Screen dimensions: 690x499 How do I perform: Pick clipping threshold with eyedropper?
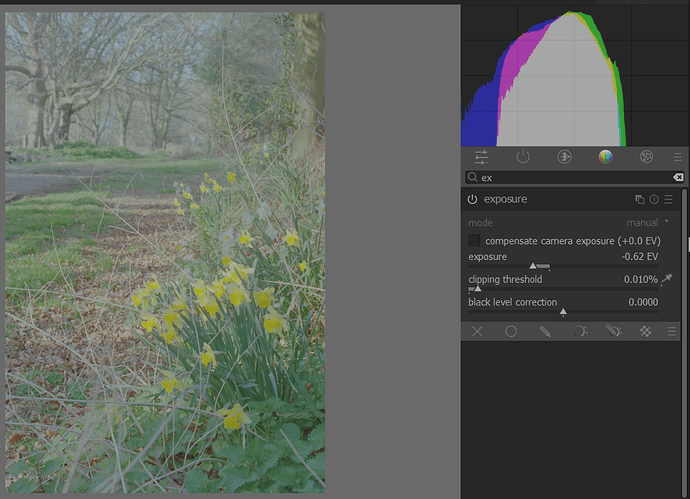pos(667,279)
